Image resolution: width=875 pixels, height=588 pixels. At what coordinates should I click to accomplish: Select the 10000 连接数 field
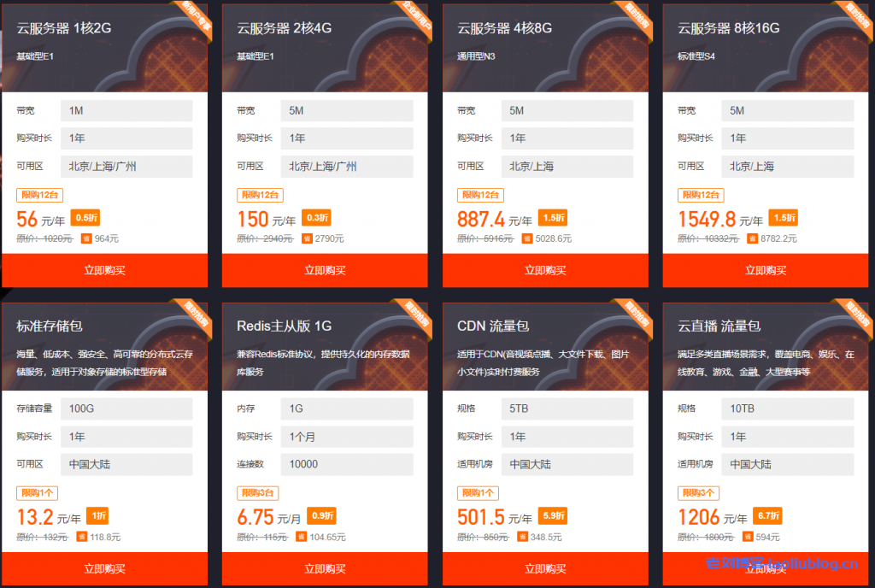click(347, 464)
